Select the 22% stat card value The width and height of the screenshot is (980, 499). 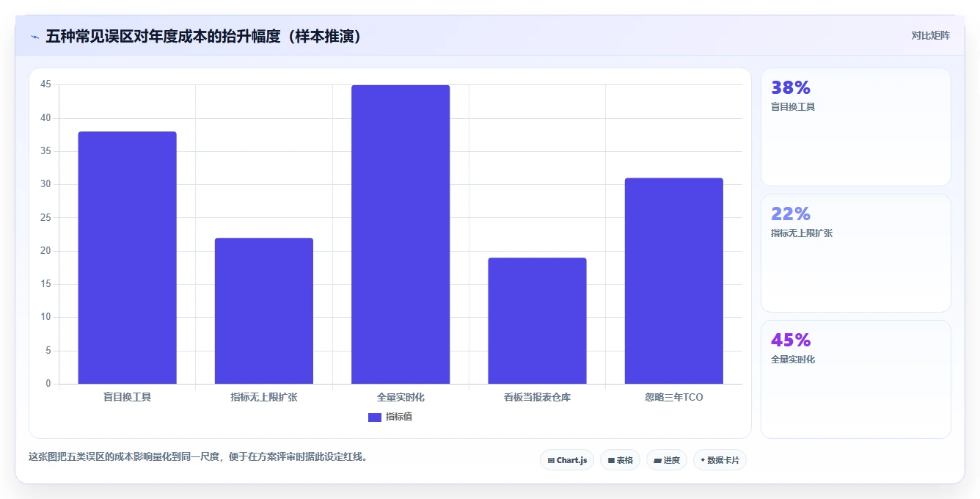[x=791, y=214]
